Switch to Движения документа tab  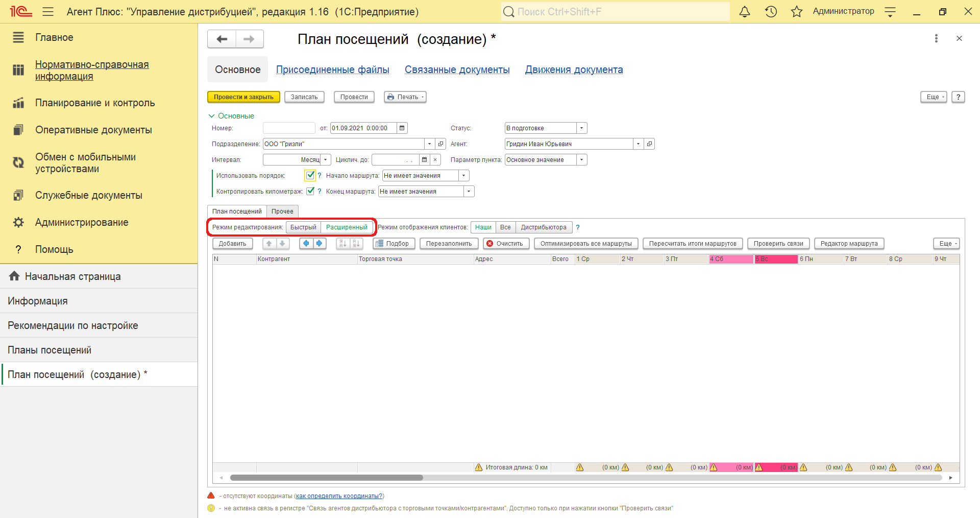pos(574,69)
